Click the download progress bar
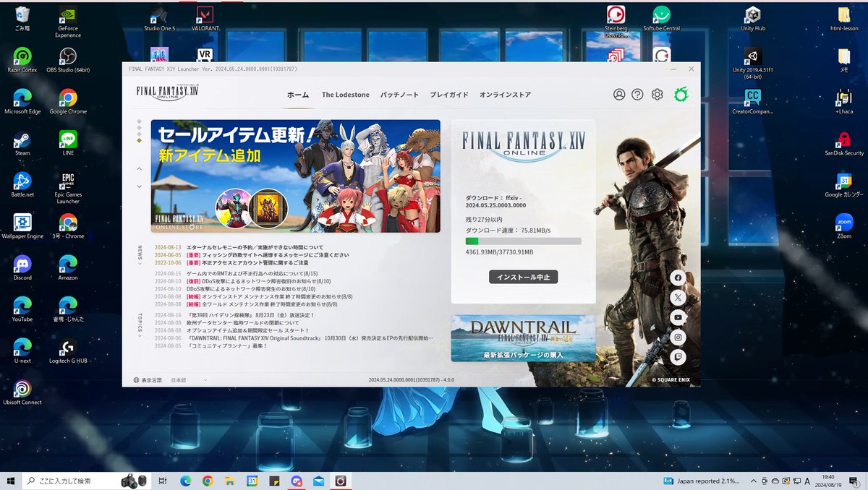 (523, 241)
